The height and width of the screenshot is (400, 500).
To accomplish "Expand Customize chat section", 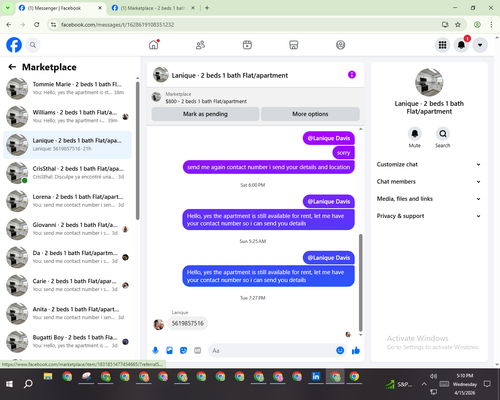I will point(429,164).
